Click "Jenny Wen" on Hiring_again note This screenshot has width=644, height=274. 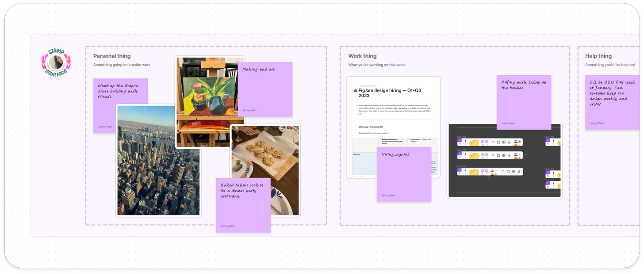point(388,195)
